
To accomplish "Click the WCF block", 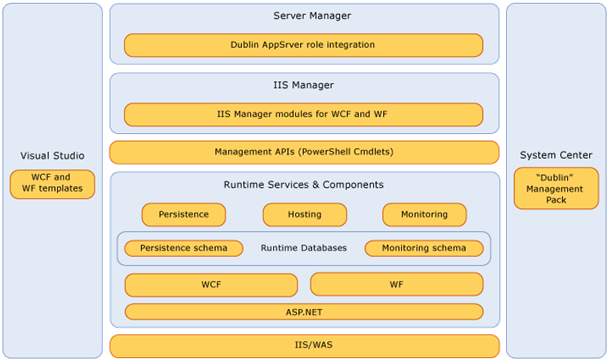I will coord(211,284).
